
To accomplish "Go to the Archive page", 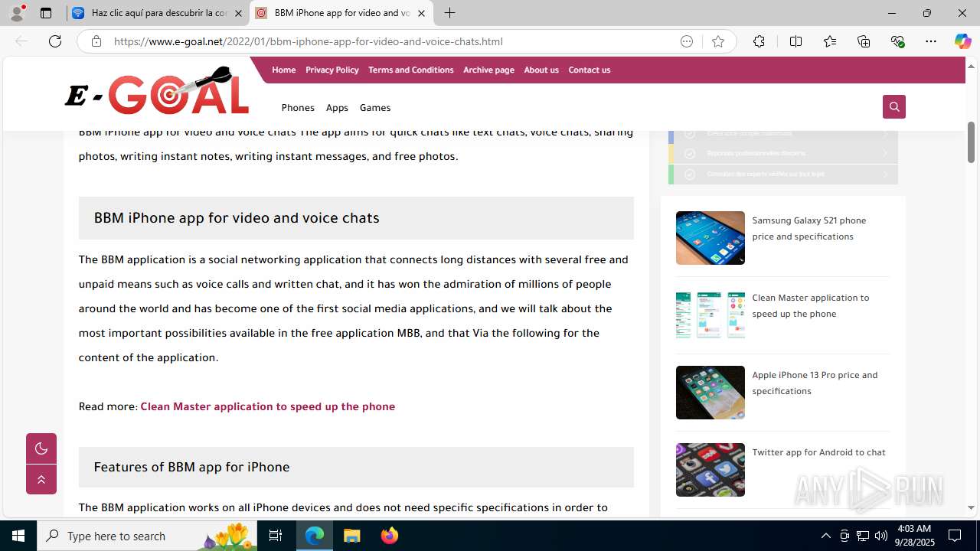I will coord(488,70).
